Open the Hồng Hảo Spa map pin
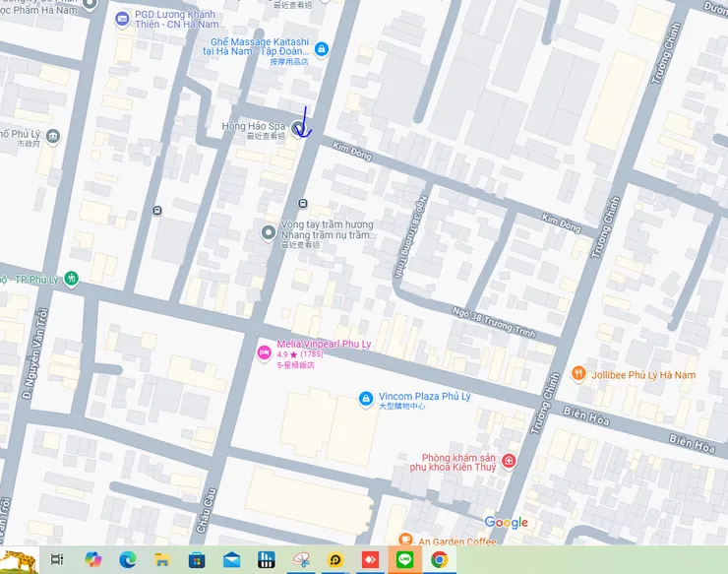The image size is (728, 574). (x=298, y=128)
